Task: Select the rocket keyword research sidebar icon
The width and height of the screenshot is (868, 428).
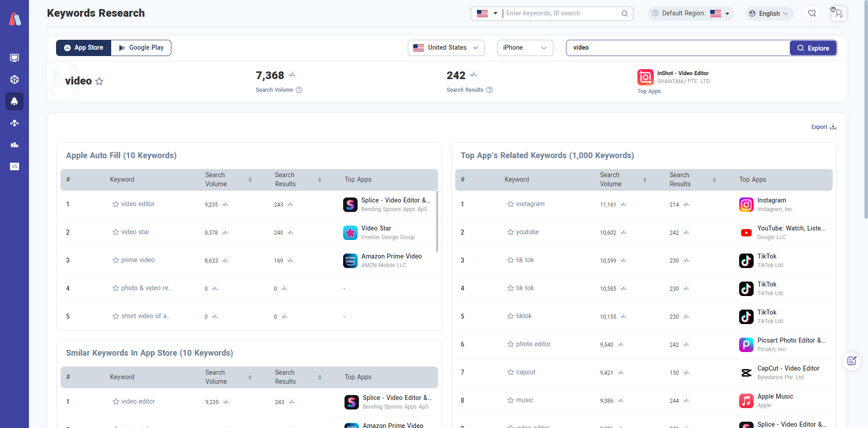Action: [14, 101]
